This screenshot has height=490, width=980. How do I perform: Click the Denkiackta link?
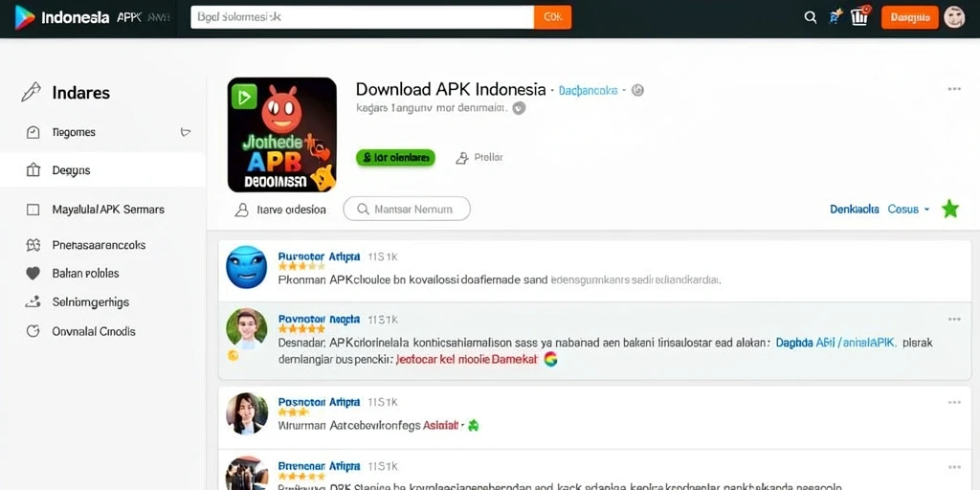coord(855,210)
